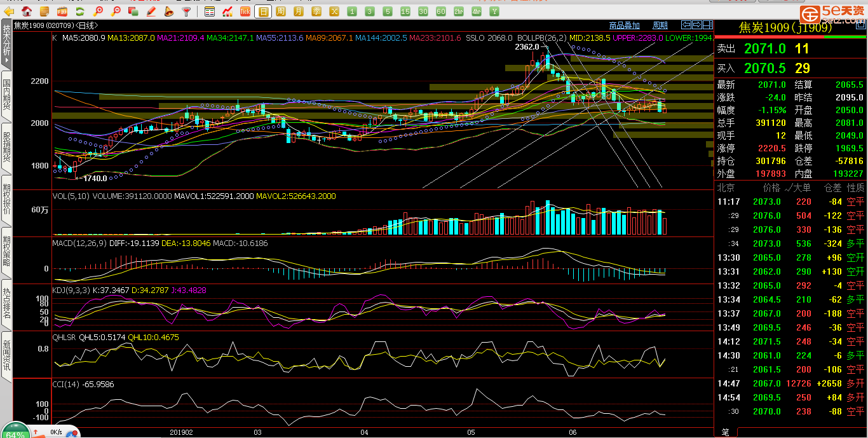Open the F10 info icon
This screenshot has height=438, width=868.
point(62,11)
